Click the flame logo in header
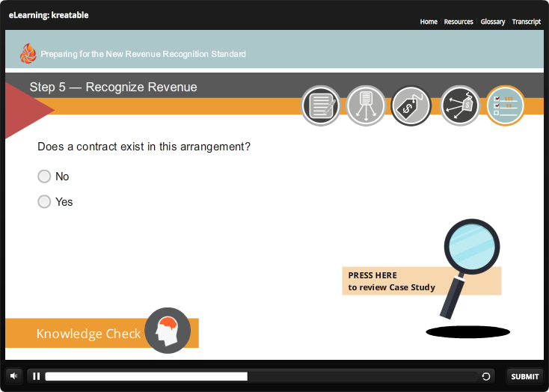The image size is (549, 392). pos(28,53)
